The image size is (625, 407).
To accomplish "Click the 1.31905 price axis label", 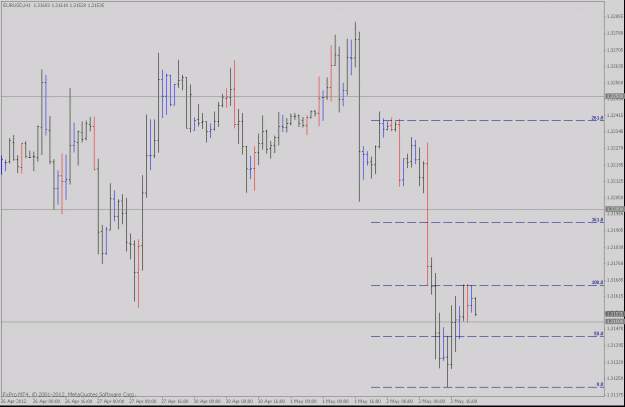I will point(615,230).
